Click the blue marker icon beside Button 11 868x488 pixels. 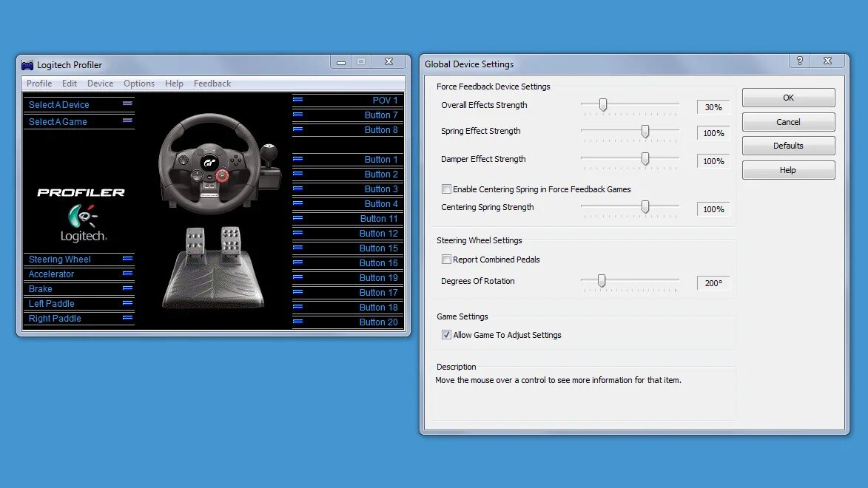click(x=297, y=218)
